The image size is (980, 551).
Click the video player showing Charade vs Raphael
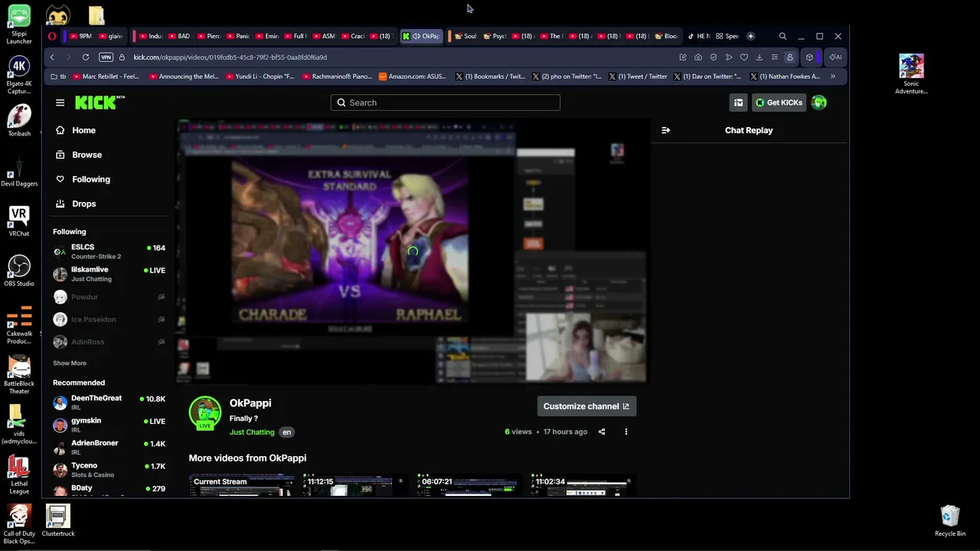coord(413,251)
